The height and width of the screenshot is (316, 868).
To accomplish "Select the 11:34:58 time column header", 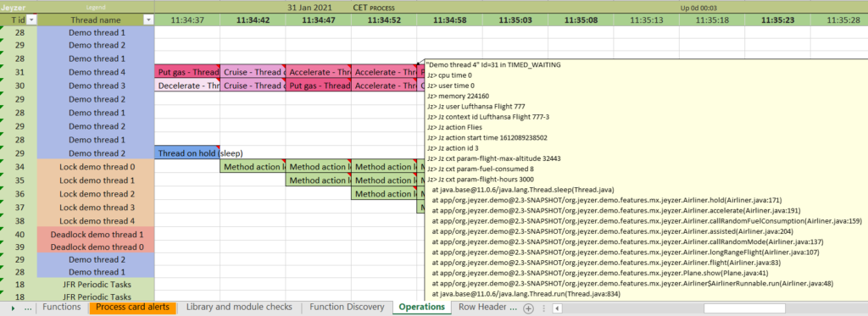I will tap(449, 20).
